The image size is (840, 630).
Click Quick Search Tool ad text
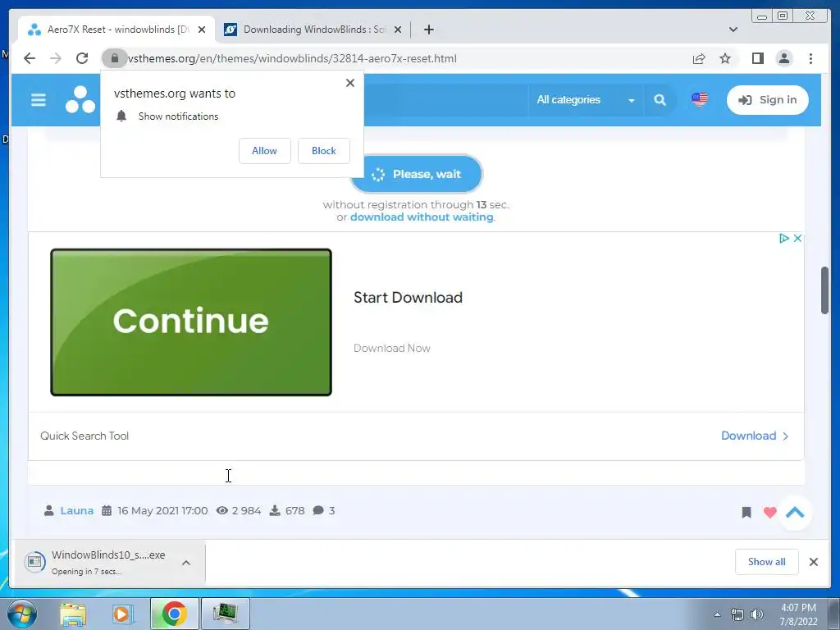click(84, 436)
